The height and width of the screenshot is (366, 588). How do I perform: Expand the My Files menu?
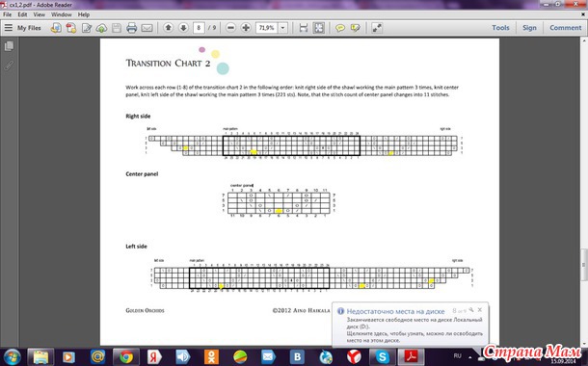[x=22, y=28]
